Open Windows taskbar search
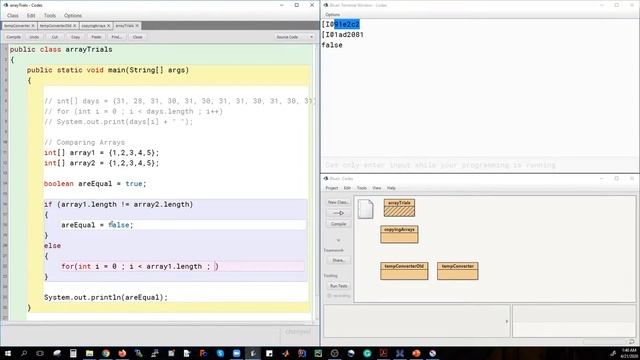This screenshot has width=640, height=360. [x=24, y=353]
